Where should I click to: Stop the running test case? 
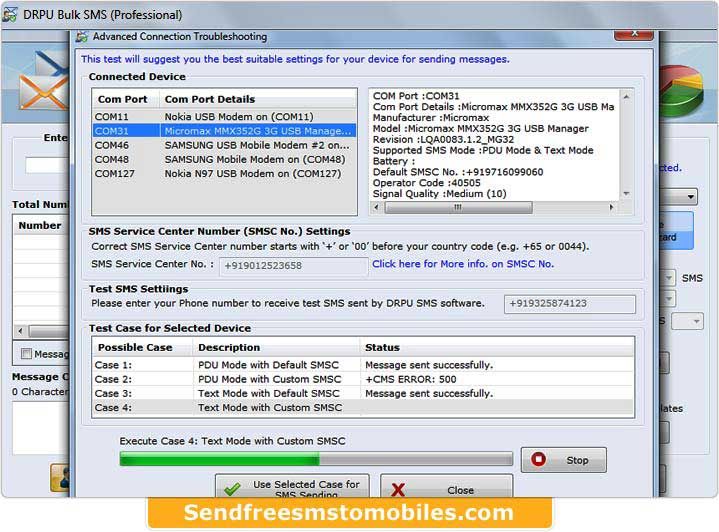point(564,460)
